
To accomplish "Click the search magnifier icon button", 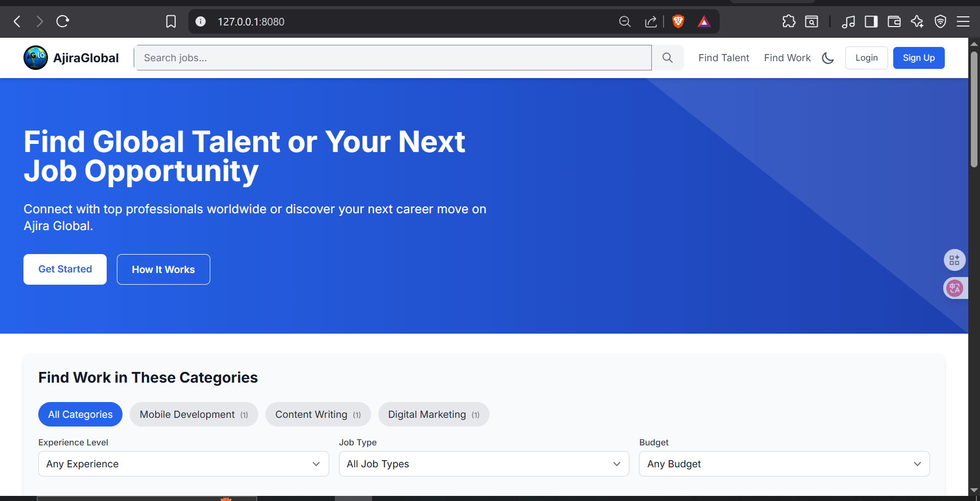I will coord(667,58).
